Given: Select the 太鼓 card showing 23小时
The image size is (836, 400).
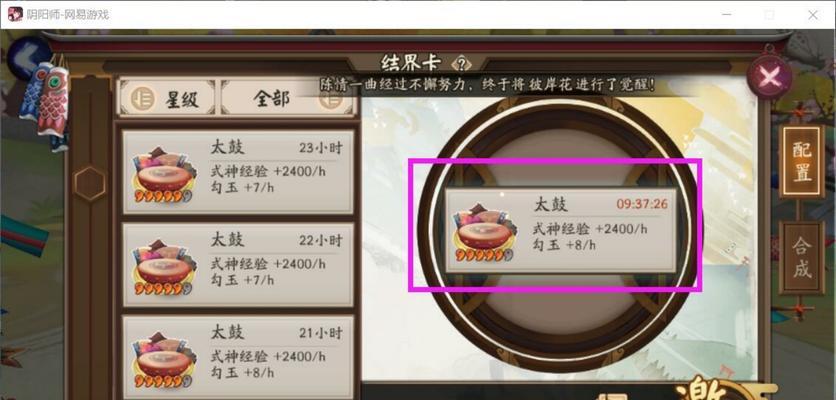Looking at the screenshot, I should click(238, 172).
